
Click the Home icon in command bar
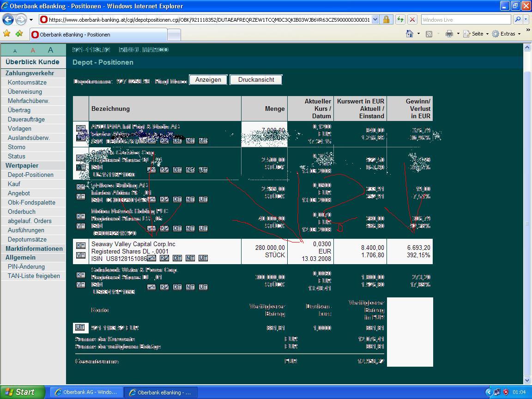[x=410, y=34]
